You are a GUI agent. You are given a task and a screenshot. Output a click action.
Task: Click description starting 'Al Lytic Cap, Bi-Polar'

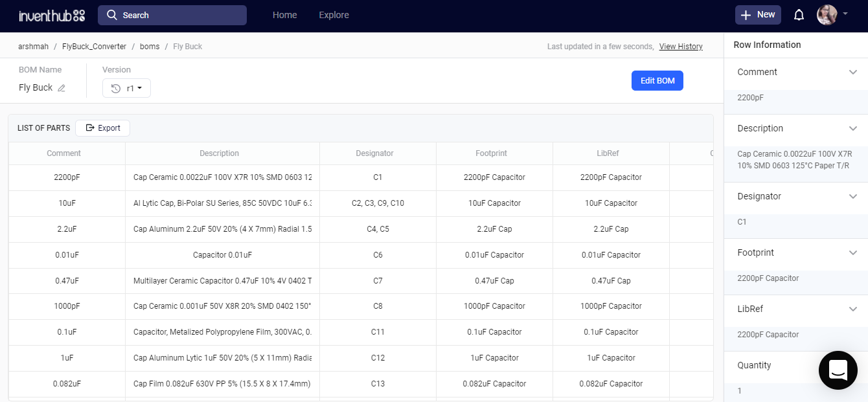pos(222,203)
